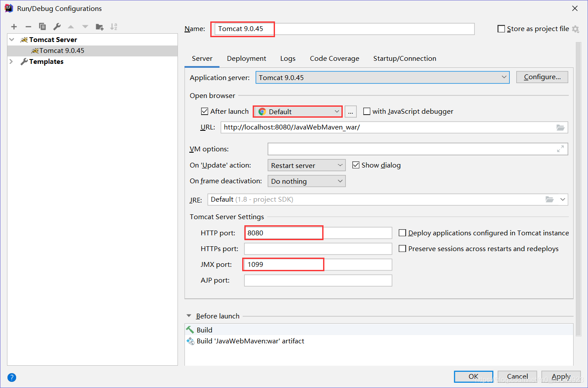Expand the Templates tree node
The image size is (588, 388).
tap(11, 62)
